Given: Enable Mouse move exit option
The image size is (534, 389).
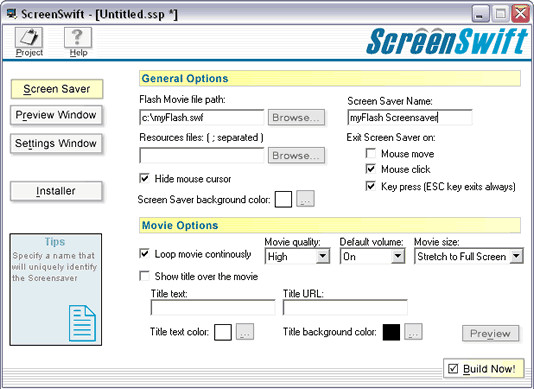Looking at the screenshot, I should pos(371,153).
